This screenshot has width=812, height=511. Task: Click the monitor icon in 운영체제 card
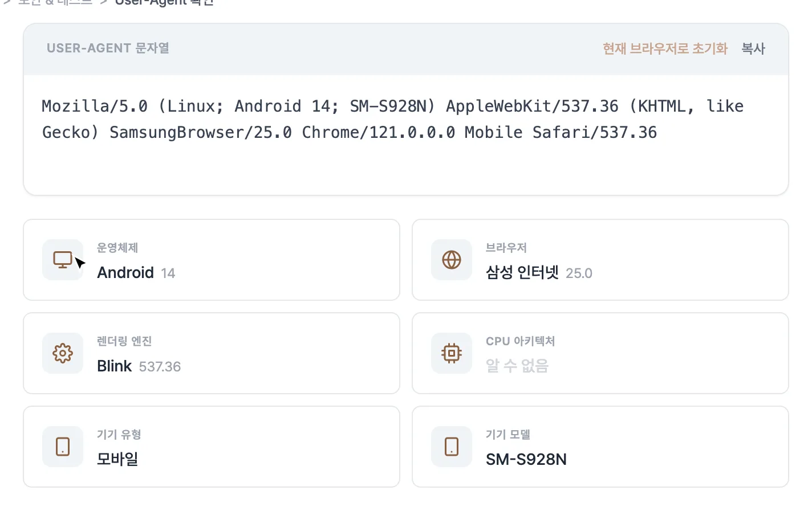63,260
